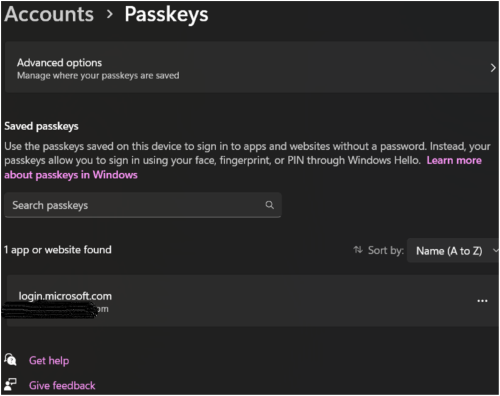Open more options for login.microsoft.com
500x396 pixels.
482,301
